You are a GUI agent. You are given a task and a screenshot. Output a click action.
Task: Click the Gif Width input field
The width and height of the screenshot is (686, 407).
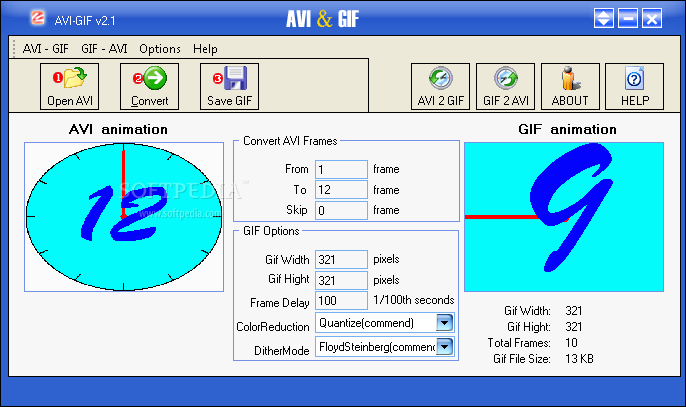341,260
